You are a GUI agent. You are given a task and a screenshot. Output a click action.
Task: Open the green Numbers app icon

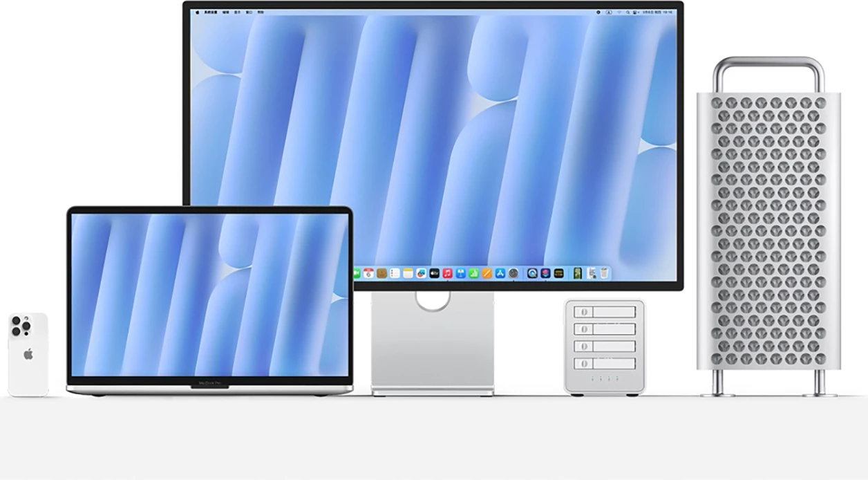point(474,273)
